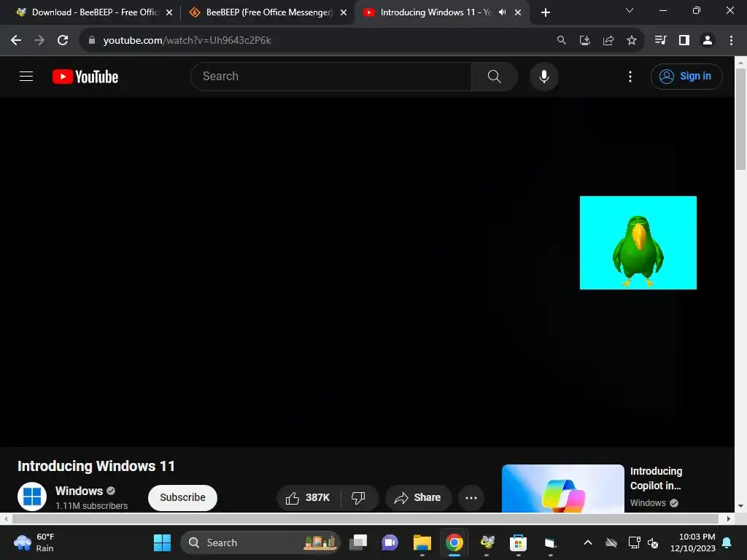747x560 pixels.
Task: Reload the YouTube page
Action: [x=63, y=40]
